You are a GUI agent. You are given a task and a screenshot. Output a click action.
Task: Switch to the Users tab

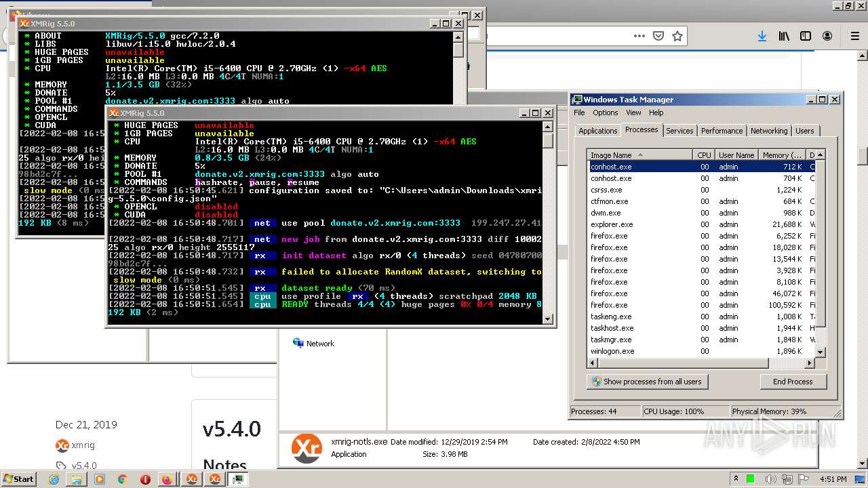(x=805, y=131)
